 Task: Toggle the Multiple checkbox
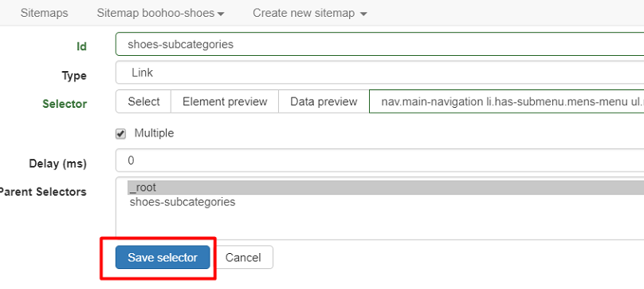click(x=121, y=134)
